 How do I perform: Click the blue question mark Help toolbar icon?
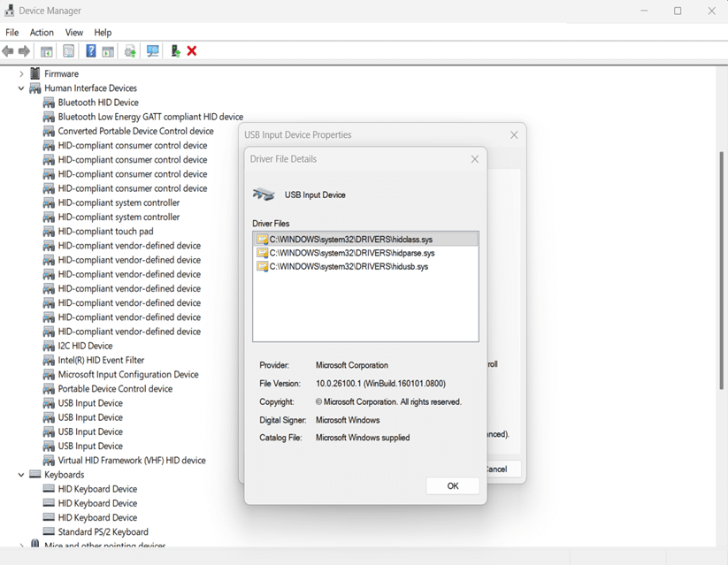pyautogui.click(x=90, y=51)
